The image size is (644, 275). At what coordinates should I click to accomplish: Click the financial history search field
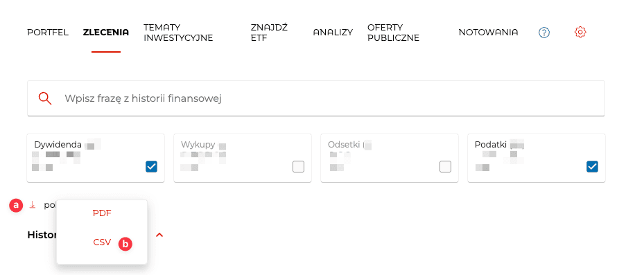[316, 98]
